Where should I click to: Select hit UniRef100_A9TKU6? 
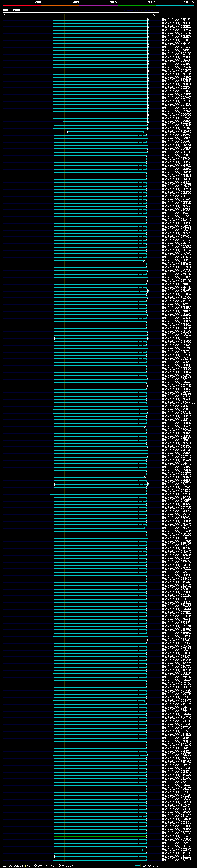[x=176, y=125]
